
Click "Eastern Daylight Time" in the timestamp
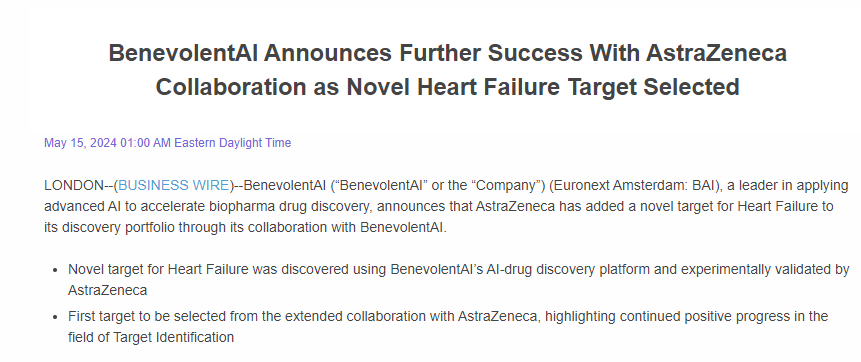(x=233, y=143)
